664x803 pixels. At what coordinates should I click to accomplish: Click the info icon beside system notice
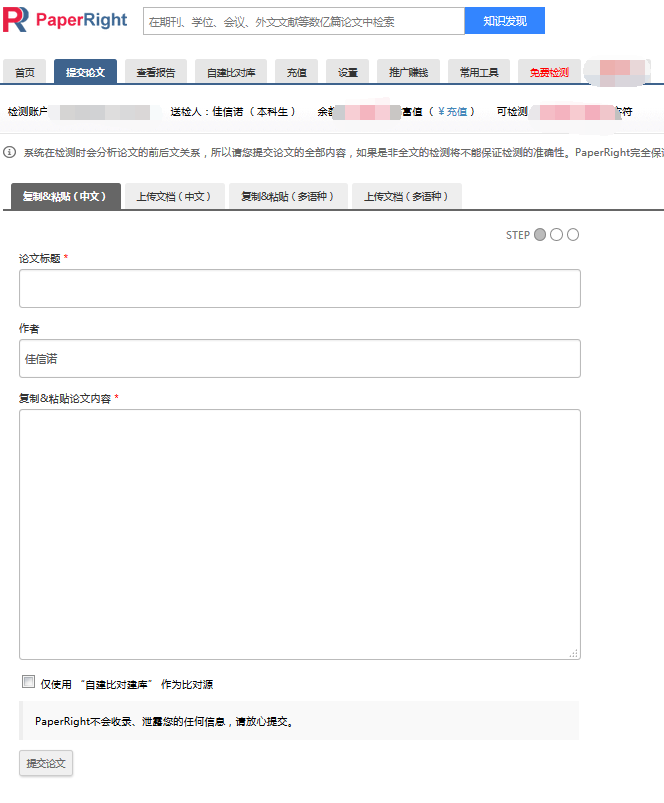pos(9,152)
